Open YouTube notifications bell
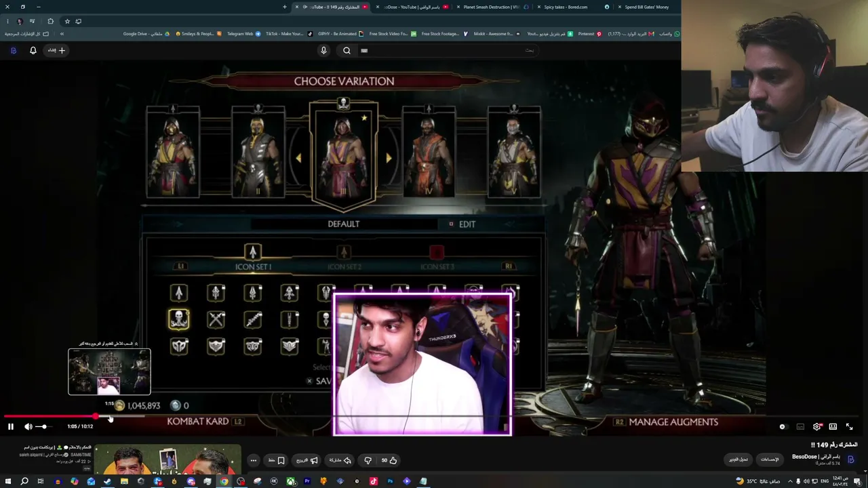868x488 pixels. pos(33,50)
